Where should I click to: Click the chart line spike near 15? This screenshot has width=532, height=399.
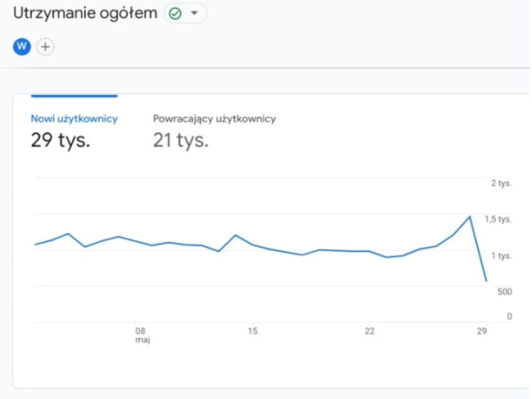pos(235,235)
